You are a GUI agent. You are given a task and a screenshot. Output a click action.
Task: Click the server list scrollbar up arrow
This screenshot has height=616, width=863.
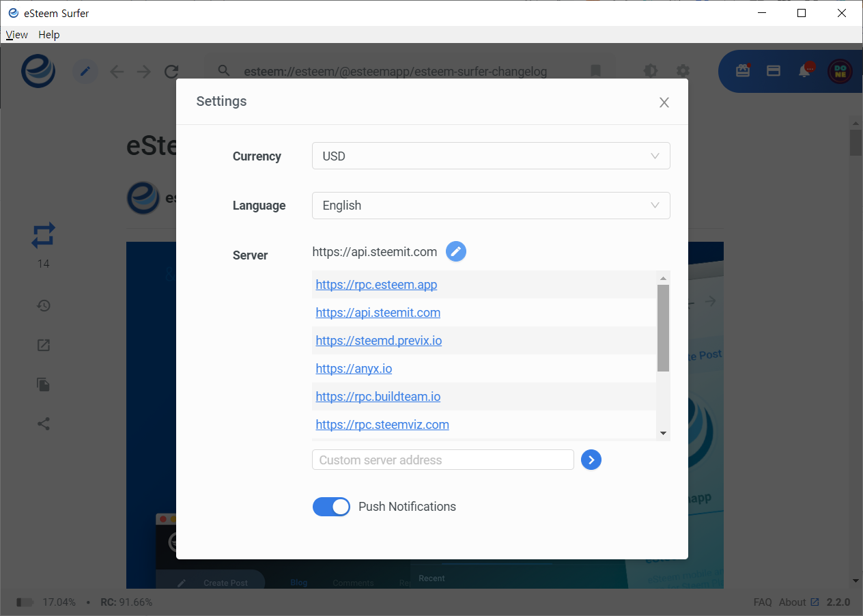[x=663, y=277]
